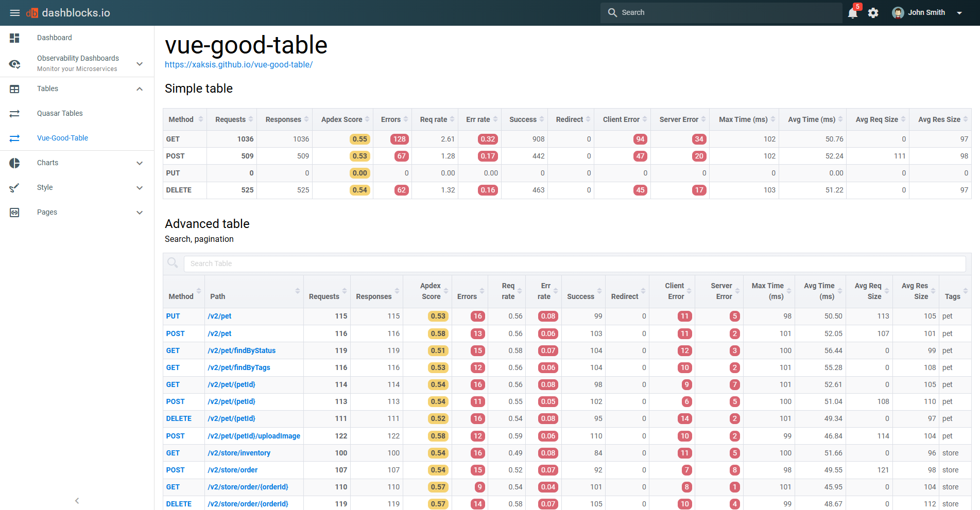Click John Smith user name
This screenshot has height=510, width=980.
926,13
